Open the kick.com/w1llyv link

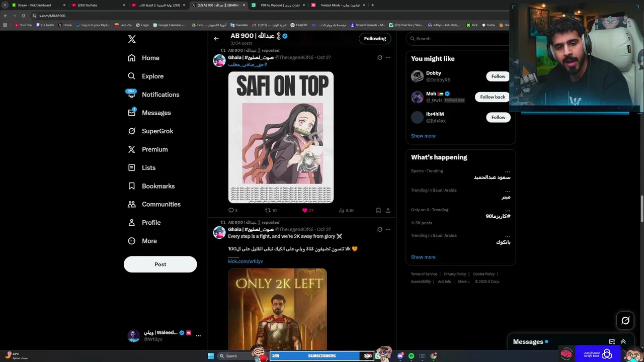(x=246, y=261)
